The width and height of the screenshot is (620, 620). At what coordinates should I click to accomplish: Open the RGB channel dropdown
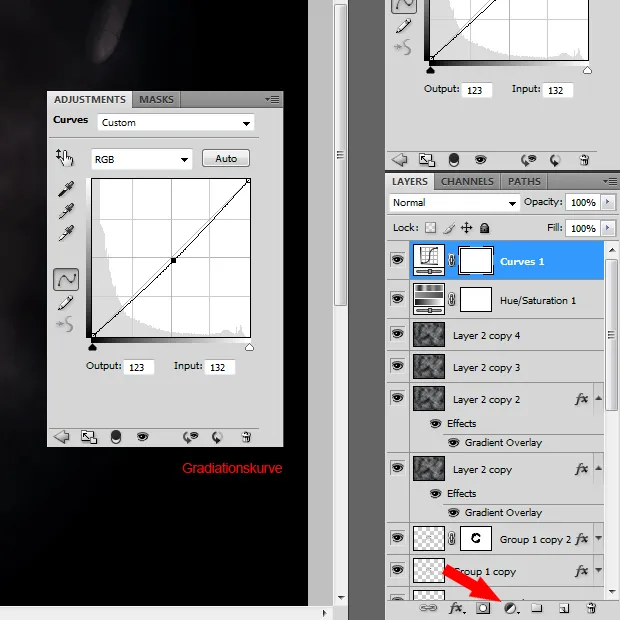click(140, 159)
